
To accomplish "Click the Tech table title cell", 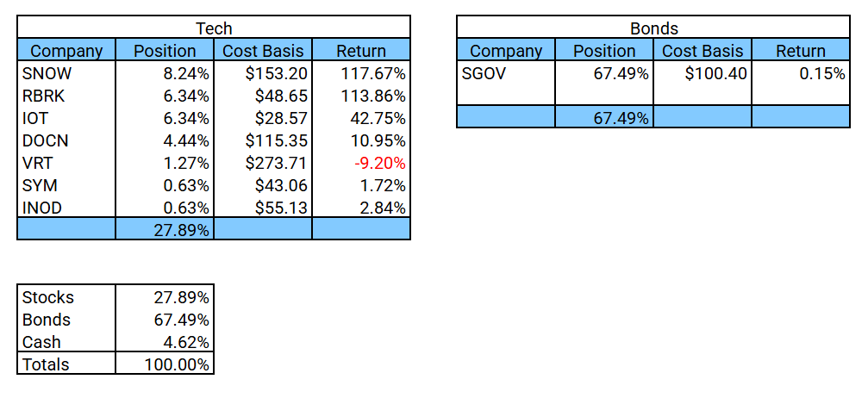I will pyautogui.click(x=214, y=28).
